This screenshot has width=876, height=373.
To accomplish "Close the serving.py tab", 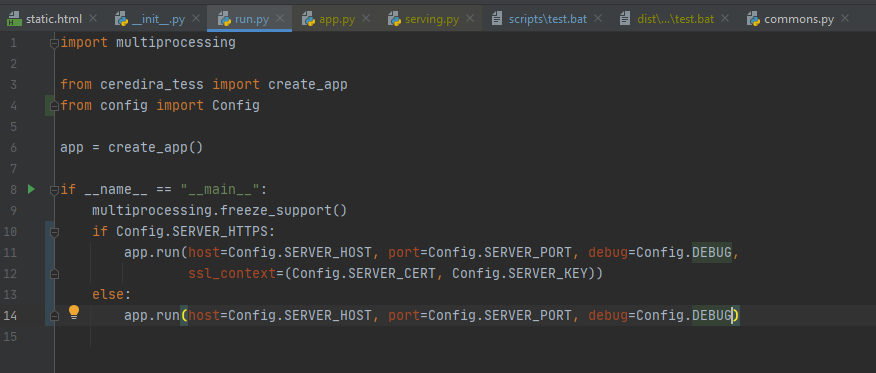I will tap(470, 19).
